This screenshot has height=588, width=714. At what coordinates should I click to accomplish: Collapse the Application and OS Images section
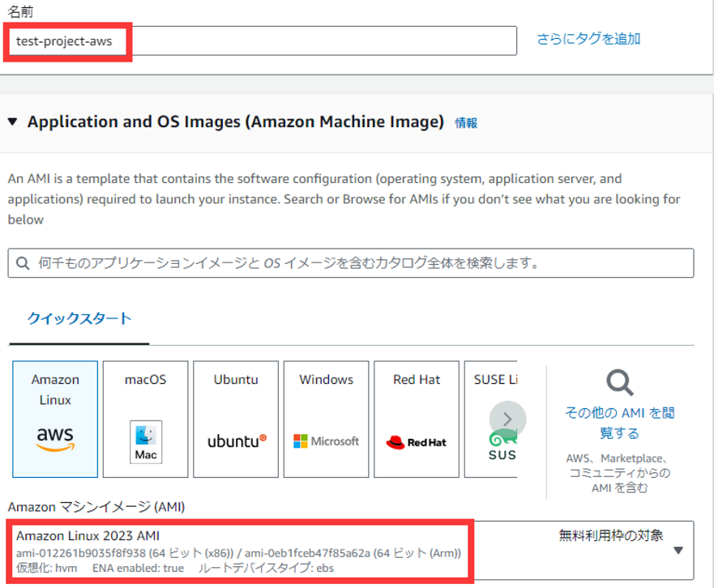(x=13, y=121)
